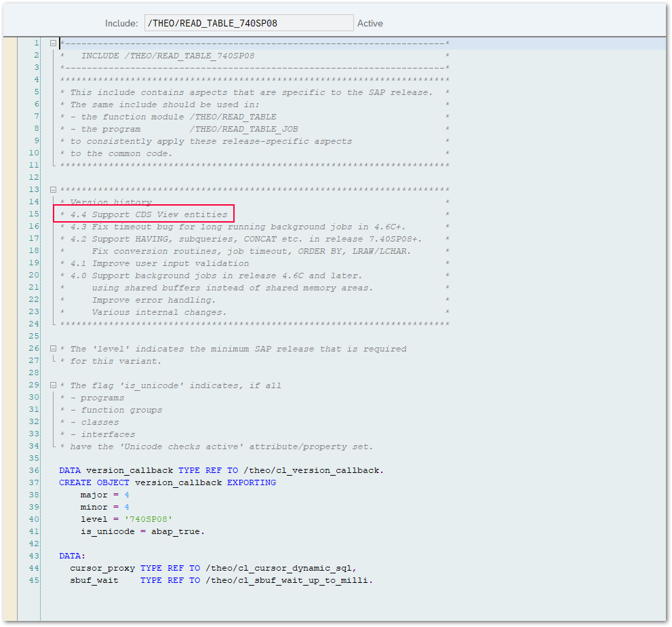Click the Include name input field

coord(248,23)
